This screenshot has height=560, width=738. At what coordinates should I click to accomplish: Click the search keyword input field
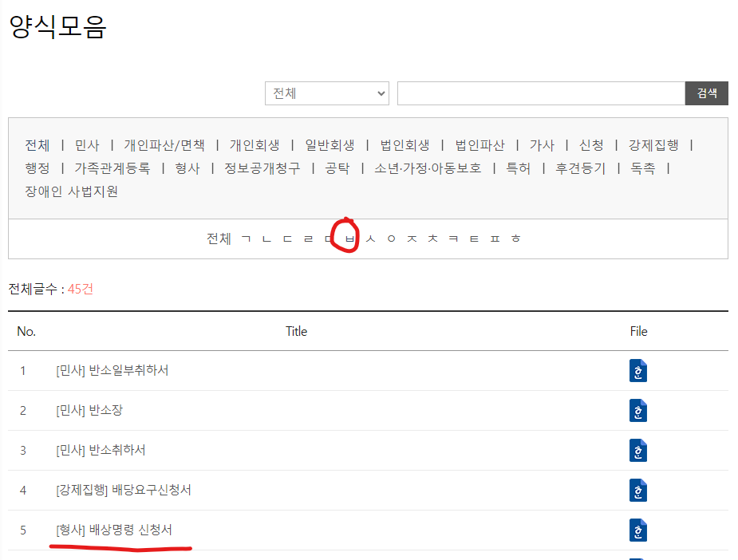point(540,93)
